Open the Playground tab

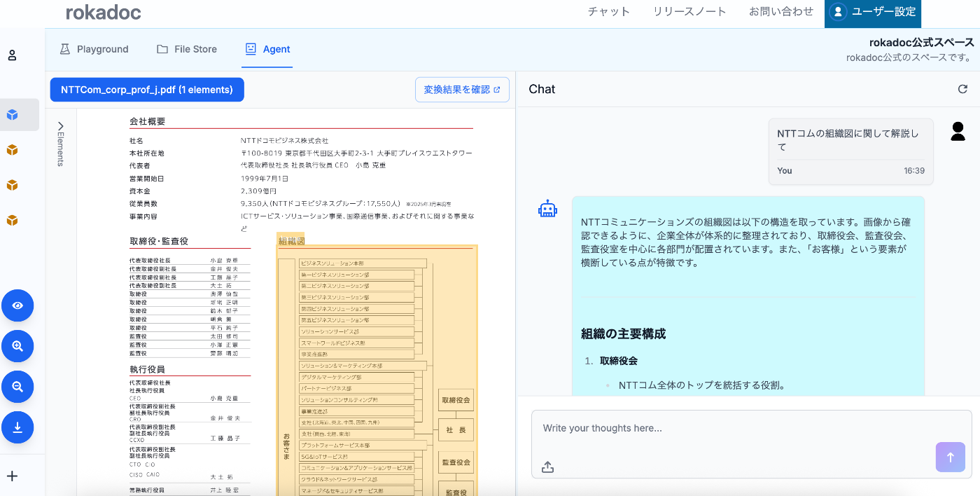[x=94, y=49]
